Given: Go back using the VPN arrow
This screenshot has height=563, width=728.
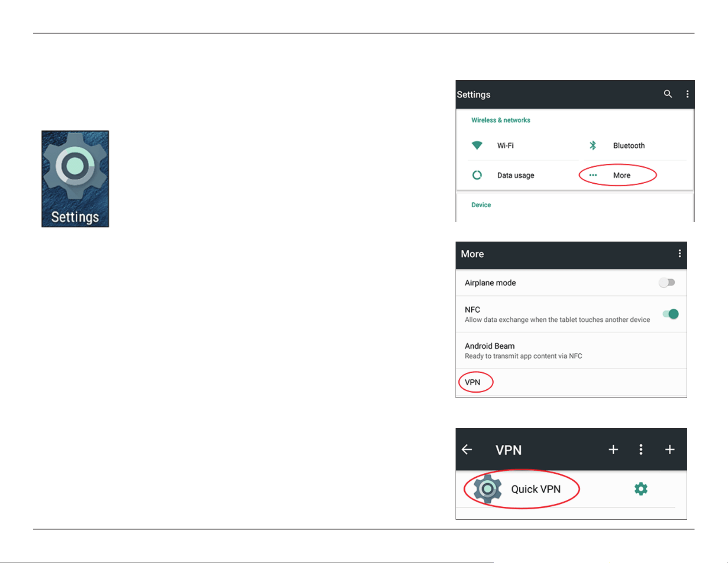Looking at the screenshot, I should coord(467,449).
